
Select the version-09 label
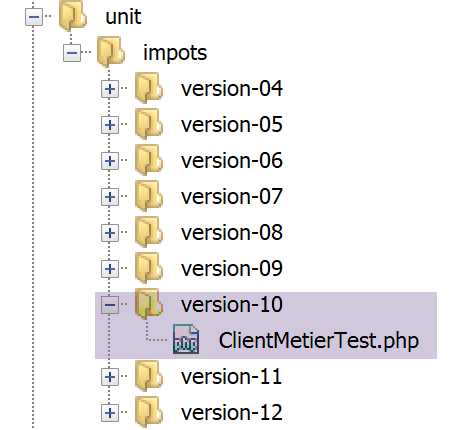(232, 268)
